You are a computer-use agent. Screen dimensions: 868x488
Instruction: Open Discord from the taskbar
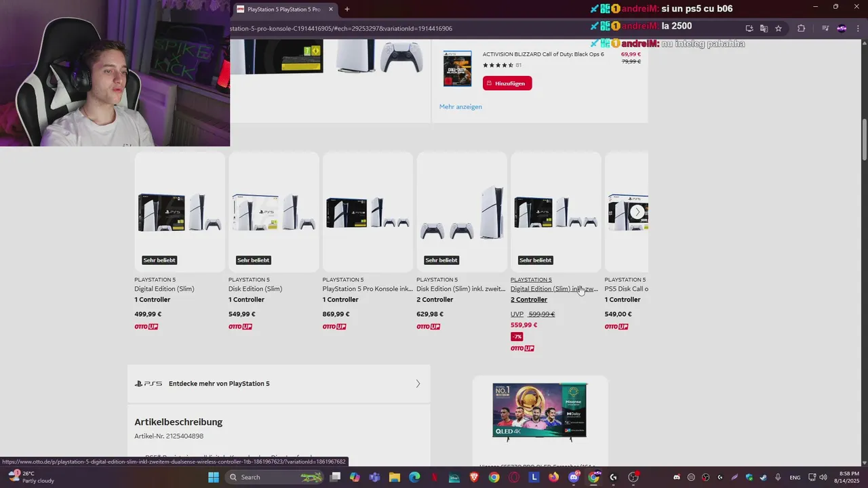(574, 477)
